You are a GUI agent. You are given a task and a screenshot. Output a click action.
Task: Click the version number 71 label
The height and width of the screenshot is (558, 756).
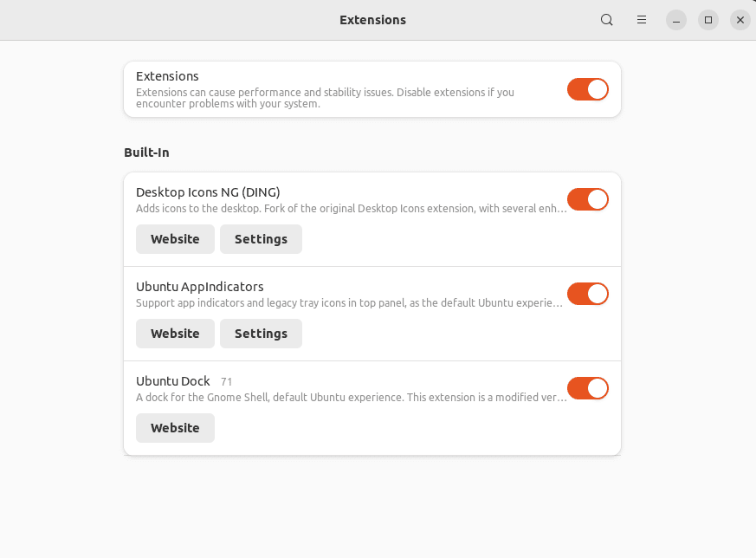(226, 381)
